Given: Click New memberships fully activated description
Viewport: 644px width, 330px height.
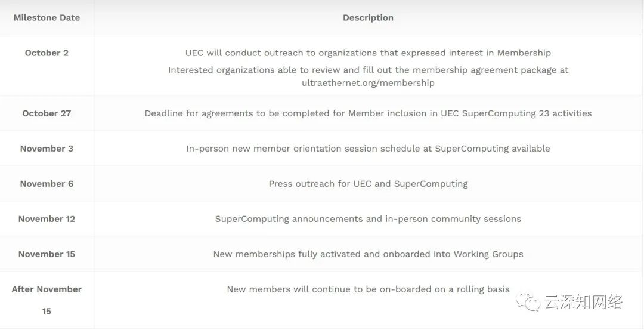Looking at the screenshot, I should pyautogui.click(x=368, y=254).
